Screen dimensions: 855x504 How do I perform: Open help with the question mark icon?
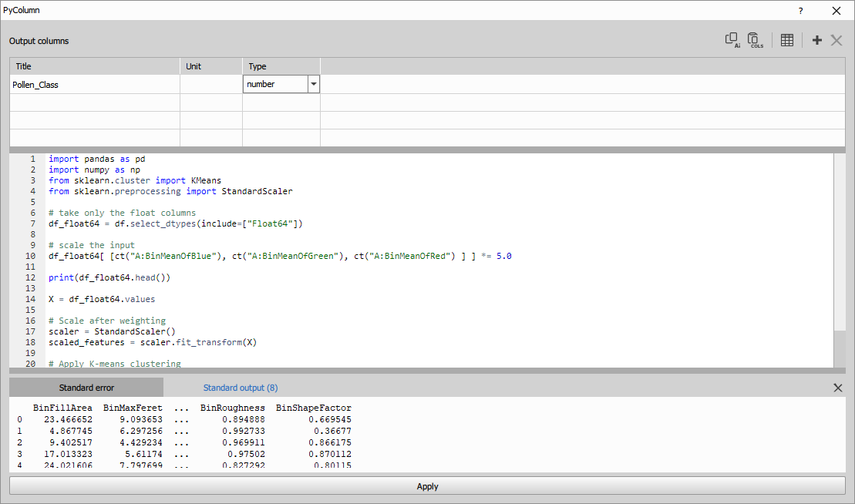800,11
